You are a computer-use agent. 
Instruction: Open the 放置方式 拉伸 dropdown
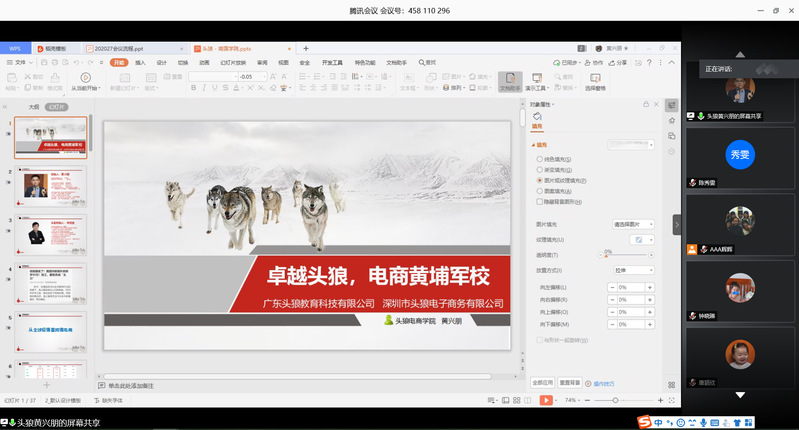[633, 270]
